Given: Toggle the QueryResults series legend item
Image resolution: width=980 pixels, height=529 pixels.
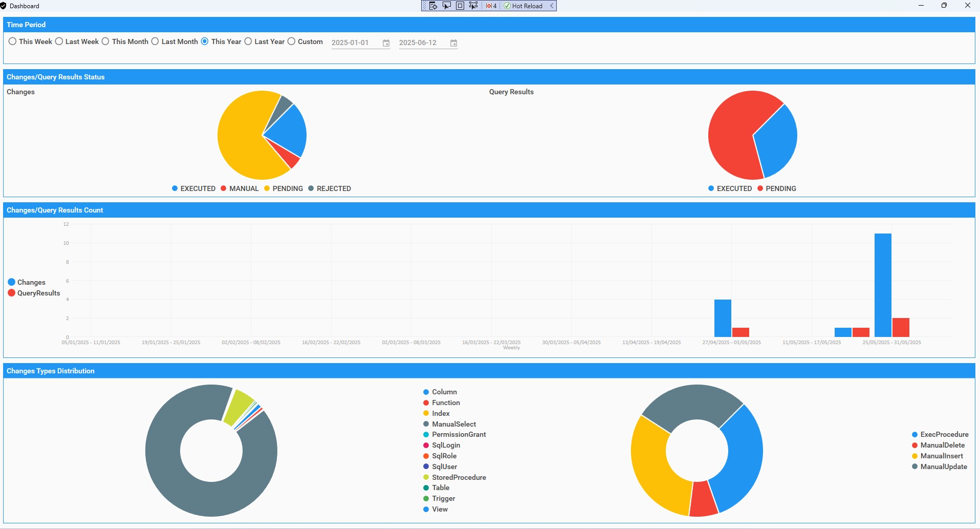Looking at the screenshot, I should 34,293.
